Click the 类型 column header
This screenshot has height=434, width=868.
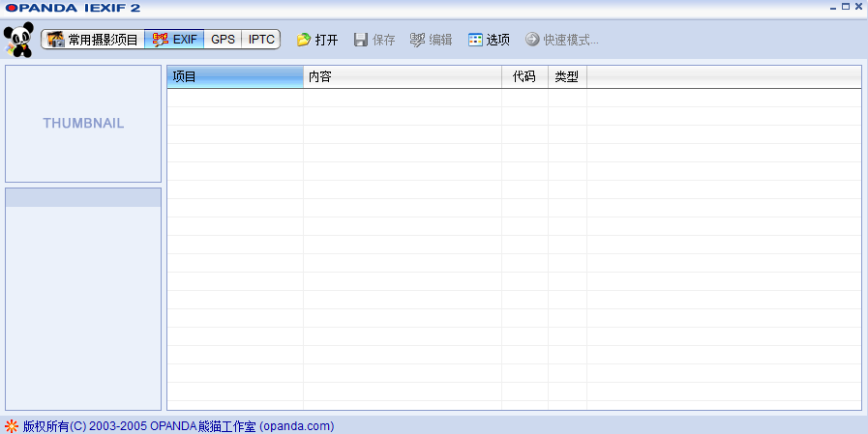(567, 77)
